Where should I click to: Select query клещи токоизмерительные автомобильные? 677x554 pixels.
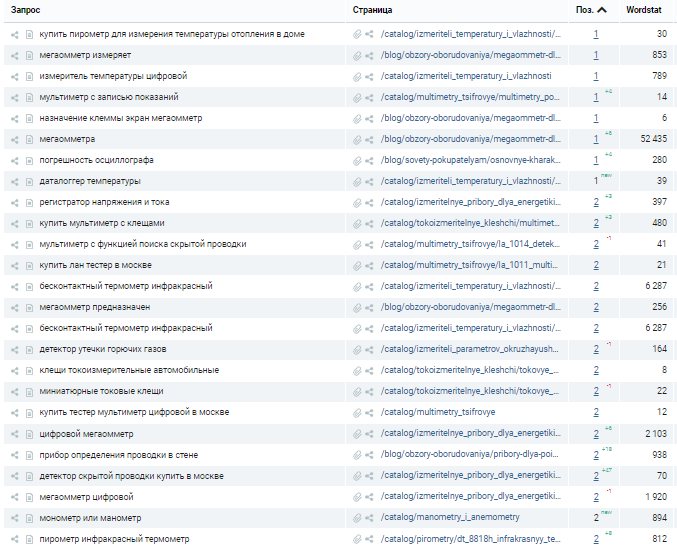tap(129, 370)
